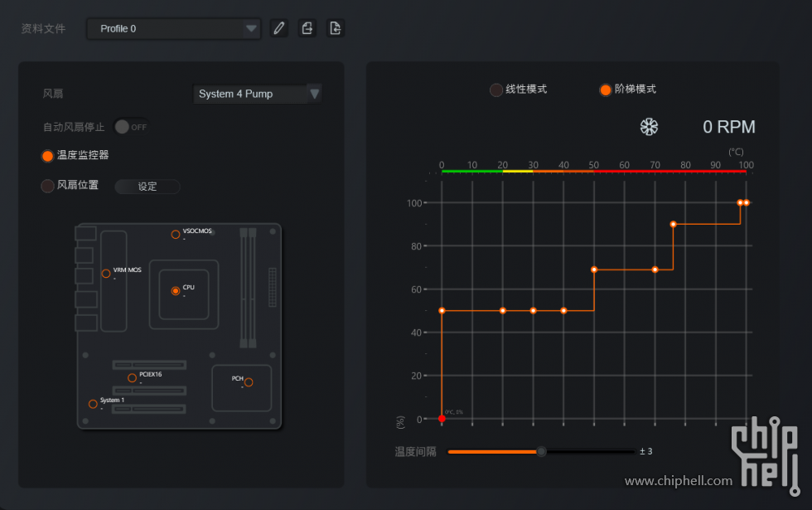Click the fan spin icon beside RPM
This screenshot has height=510, width=812.
coord(649,127)
